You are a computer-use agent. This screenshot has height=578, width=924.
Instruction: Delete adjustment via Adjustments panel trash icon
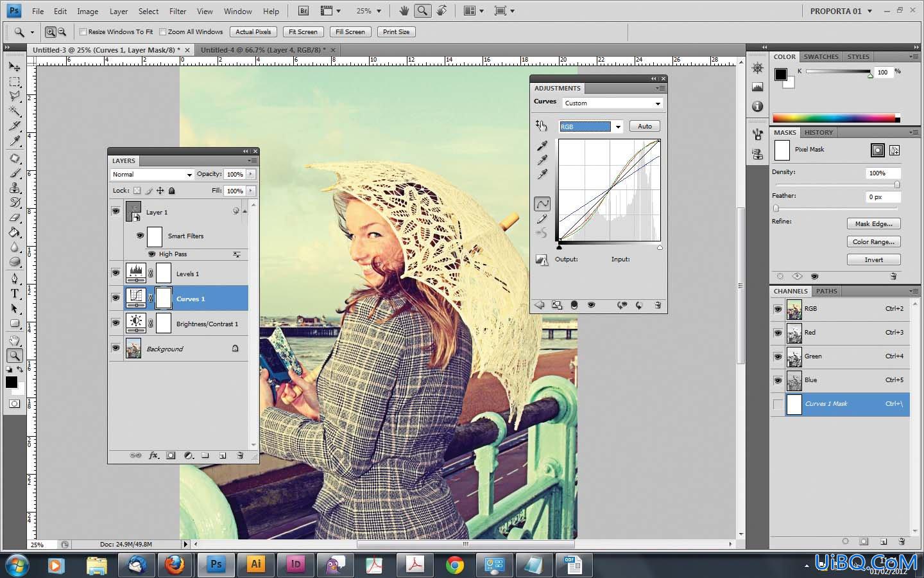[x=658, y=305]
